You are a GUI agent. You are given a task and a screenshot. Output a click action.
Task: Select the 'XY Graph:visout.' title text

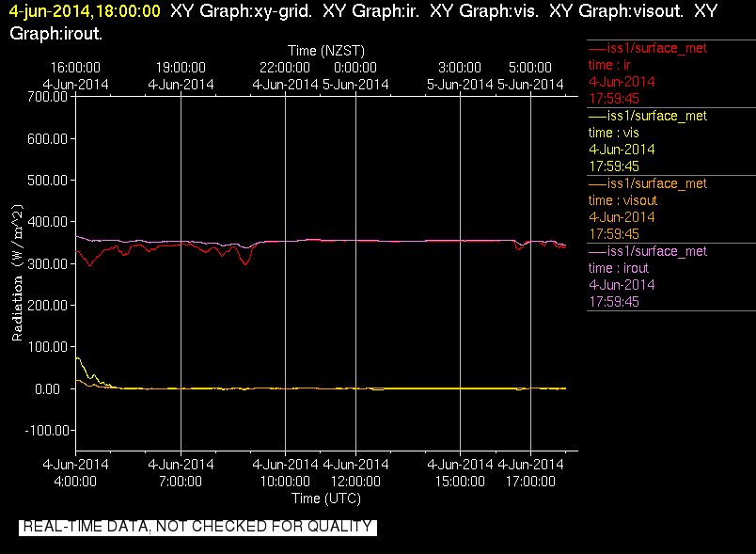pos(616,10)
